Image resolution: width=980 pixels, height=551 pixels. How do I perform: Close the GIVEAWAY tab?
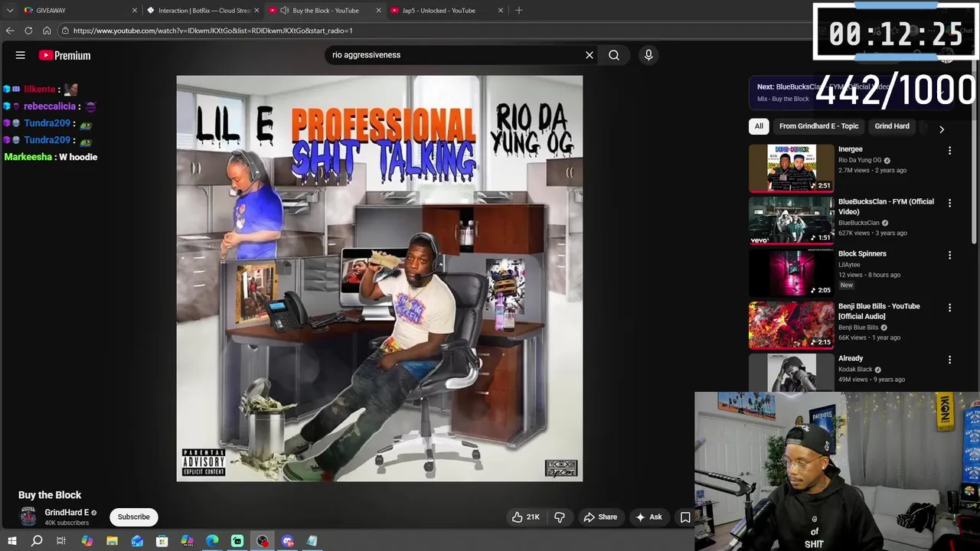click(135, 10)
